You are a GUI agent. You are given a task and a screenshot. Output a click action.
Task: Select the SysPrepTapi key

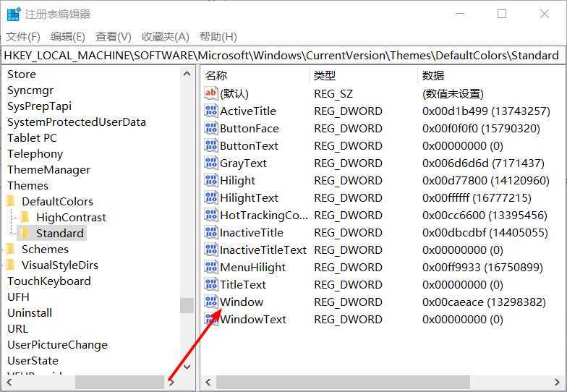click(x=39, y=106)
